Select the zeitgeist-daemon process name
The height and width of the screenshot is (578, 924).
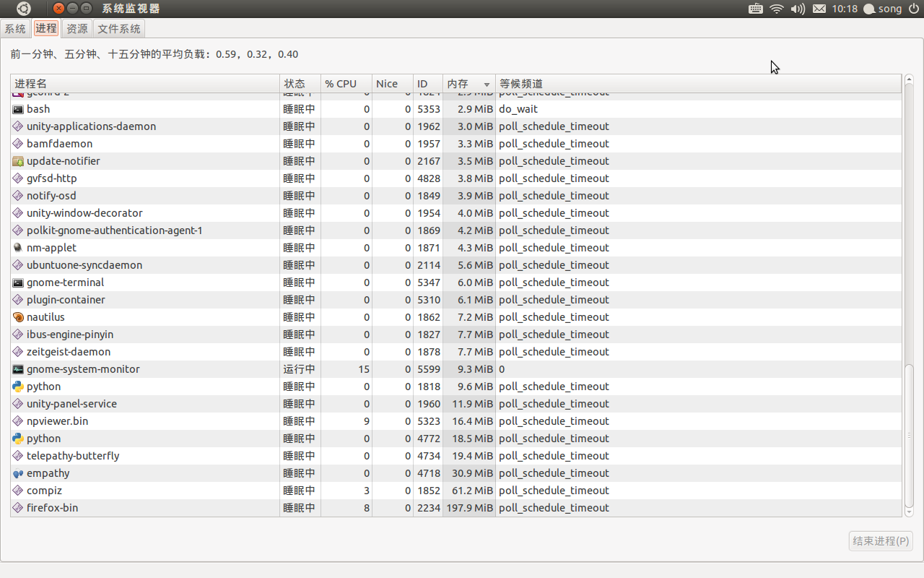coord(69,352)
